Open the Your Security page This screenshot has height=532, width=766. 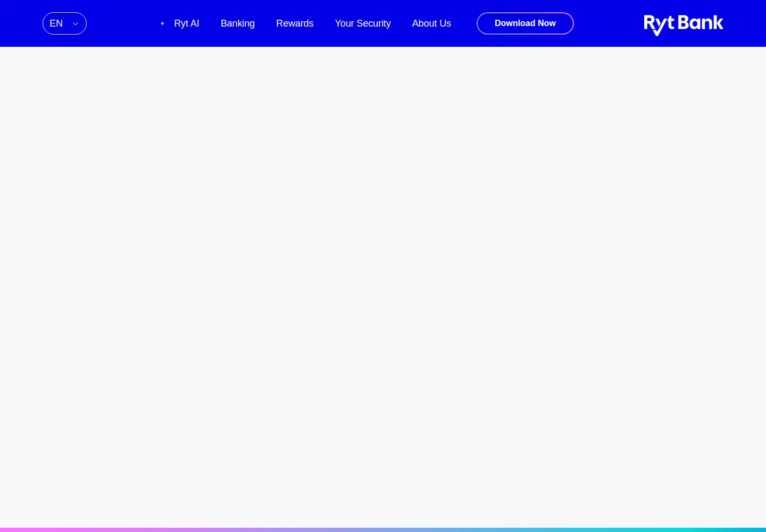[363, 23]
